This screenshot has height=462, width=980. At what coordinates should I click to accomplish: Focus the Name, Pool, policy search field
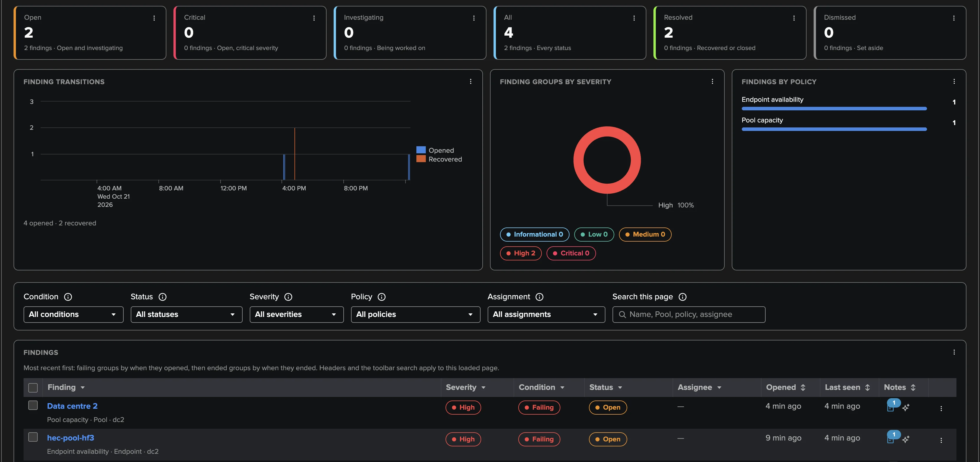coord(688,315)
